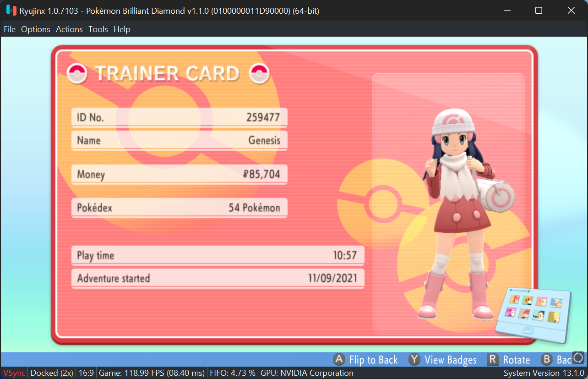This screenshot has height=379, width=588.
Task: Click the Game FPS readout in status bar
Action: tap(152, 373)
